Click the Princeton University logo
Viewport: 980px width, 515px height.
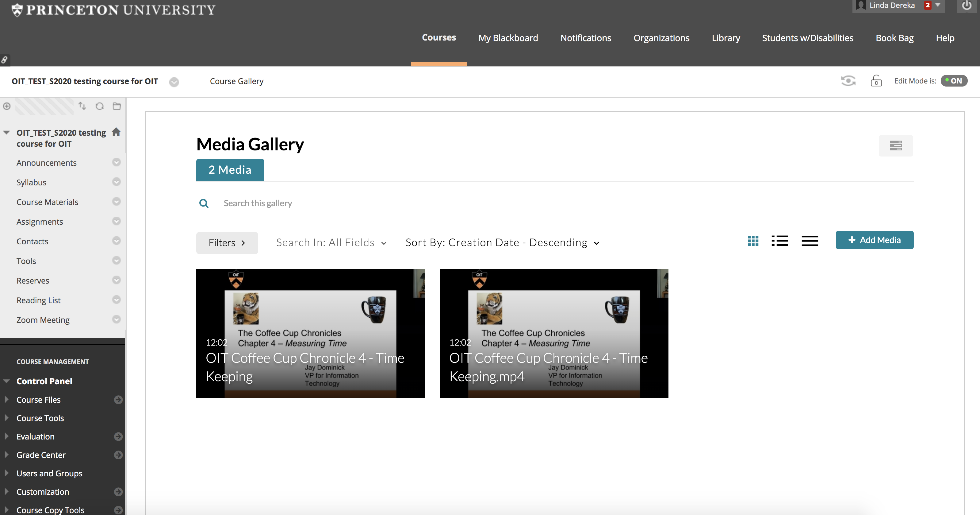pos(113,10)
